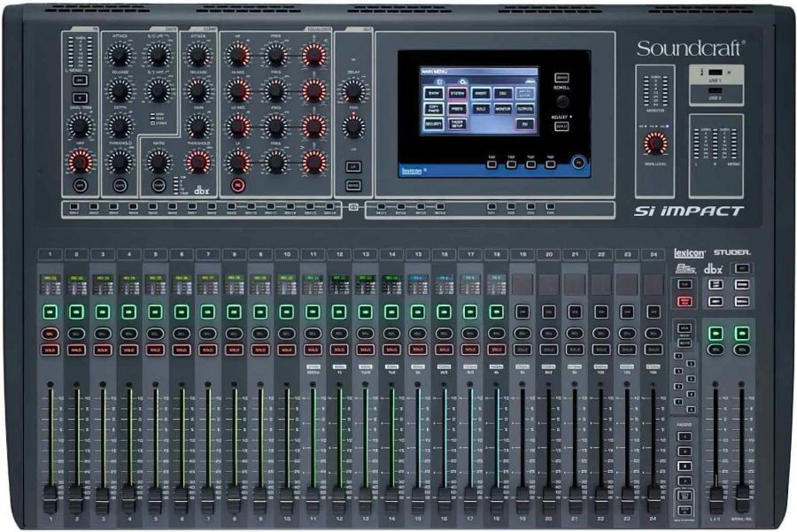Screen dimensions: 797x532
Task: Toggle the ON button on channel 12
Action: (339, 312)
